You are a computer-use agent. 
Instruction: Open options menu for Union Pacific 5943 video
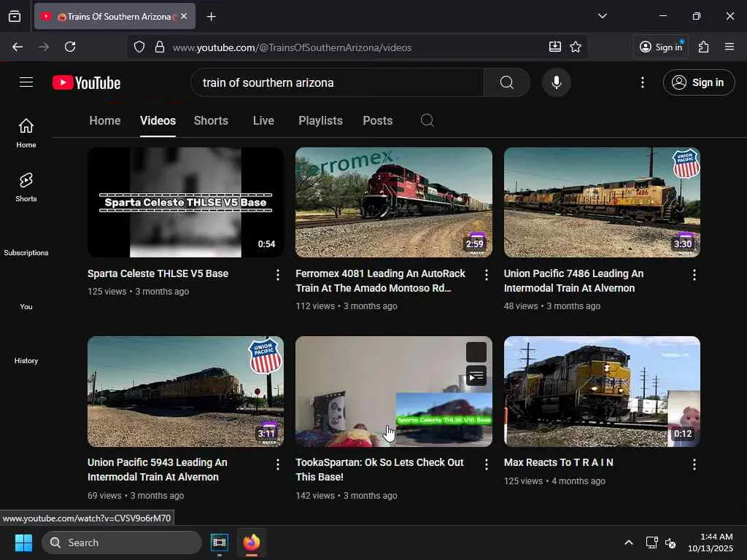(x=278, y=464)
